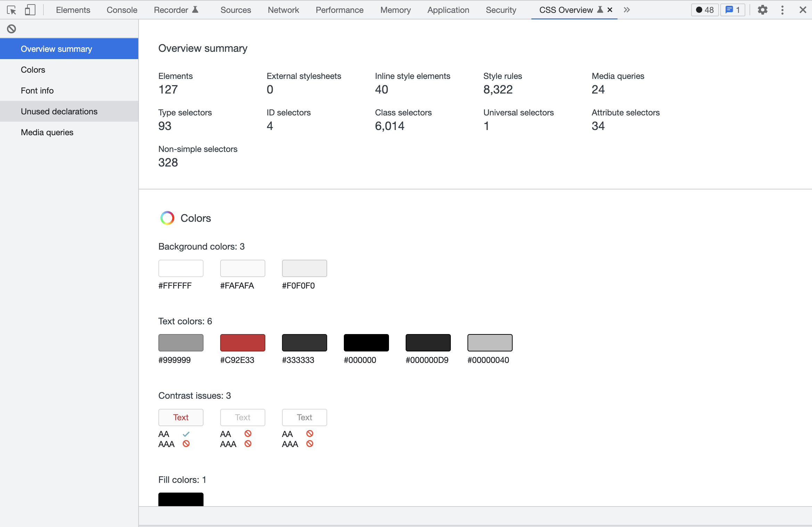The width and height of the screenshot is (812, 527).
Task: Click the #FAFAFA background color swatch
Action: pyautogui.click(x=242, y=268)
